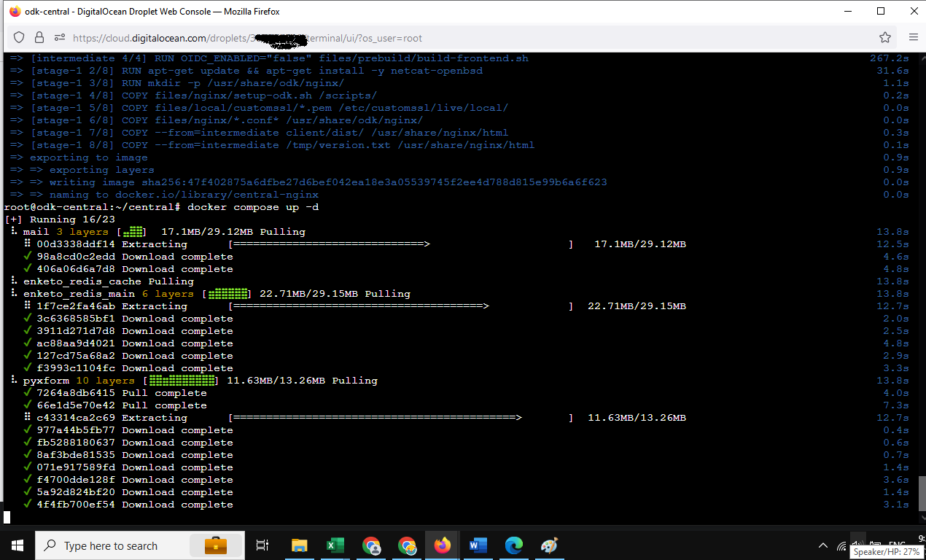Click the 'pyxform' service name

(x=46, y=381)
